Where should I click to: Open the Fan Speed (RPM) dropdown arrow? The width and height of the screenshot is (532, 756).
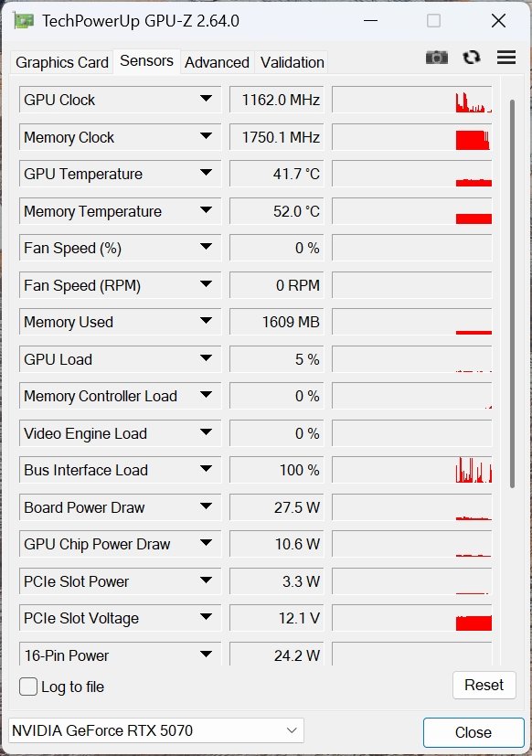[x=206, y=284]
